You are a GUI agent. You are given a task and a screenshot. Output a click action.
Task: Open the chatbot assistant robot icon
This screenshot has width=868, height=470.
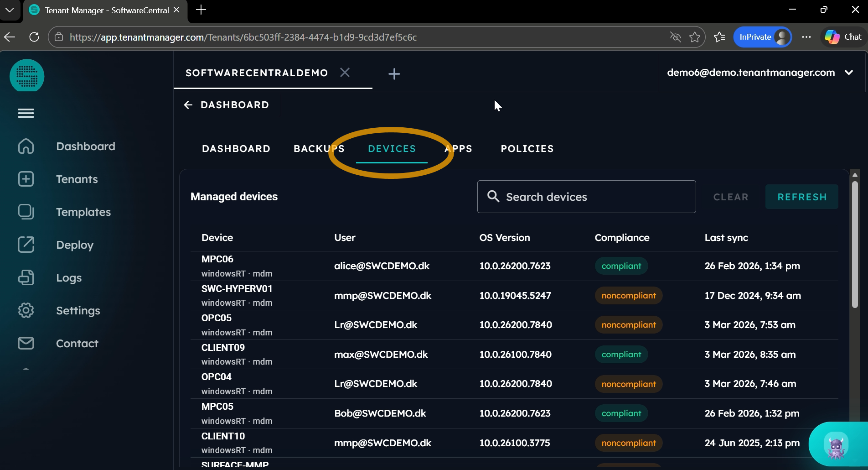point(836,445)
